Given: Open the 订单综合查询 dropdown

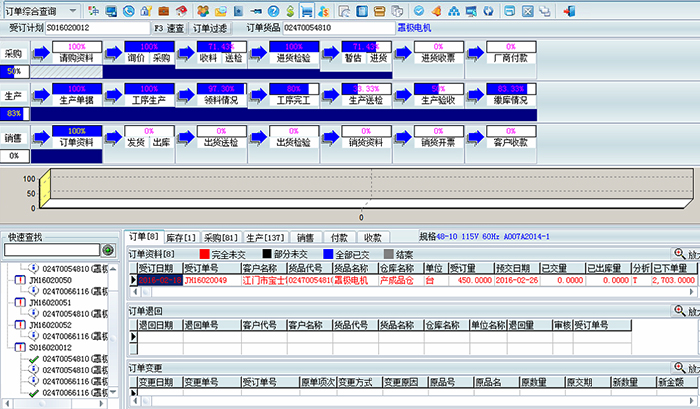Looking at the screenshot, I should (41, 11).
